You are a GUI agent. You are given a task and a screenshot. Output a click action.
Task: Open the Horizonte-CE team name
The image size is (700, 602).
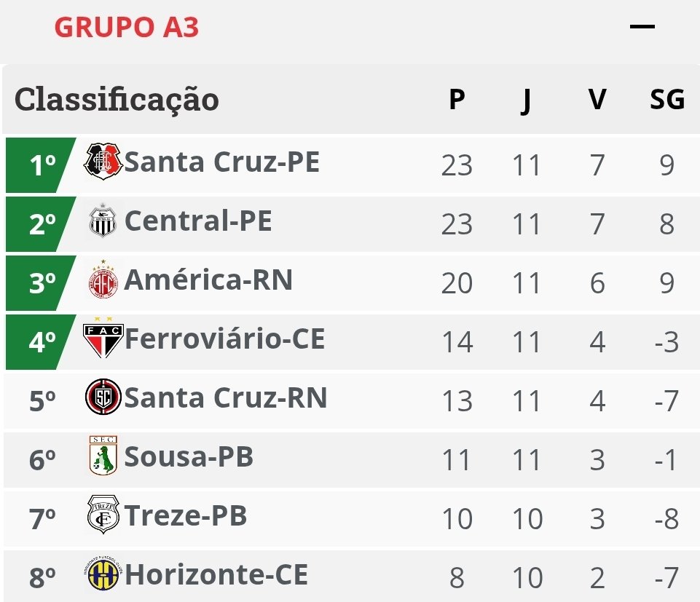(216, 574)
